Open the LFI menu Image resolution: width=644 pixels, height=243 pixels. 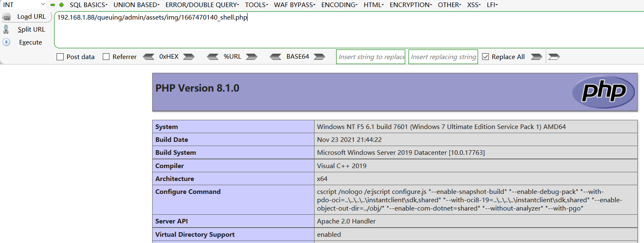(x=492, y=5)
